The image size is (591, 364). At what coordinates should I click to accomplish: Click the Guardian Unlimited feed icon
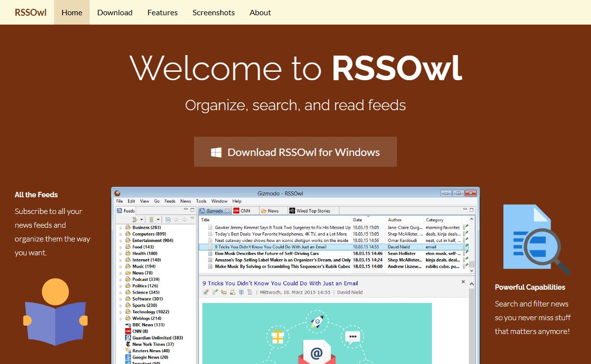(x=128, y=337)
